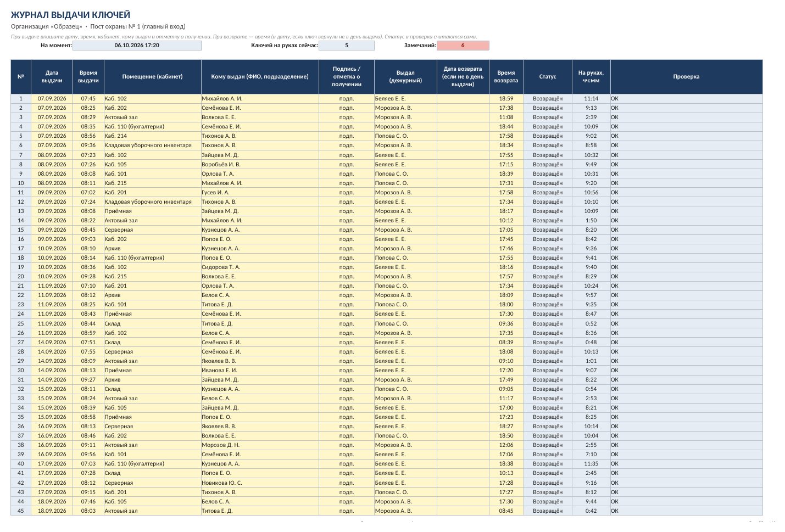Click row number 45 cell

pos(21,511)
